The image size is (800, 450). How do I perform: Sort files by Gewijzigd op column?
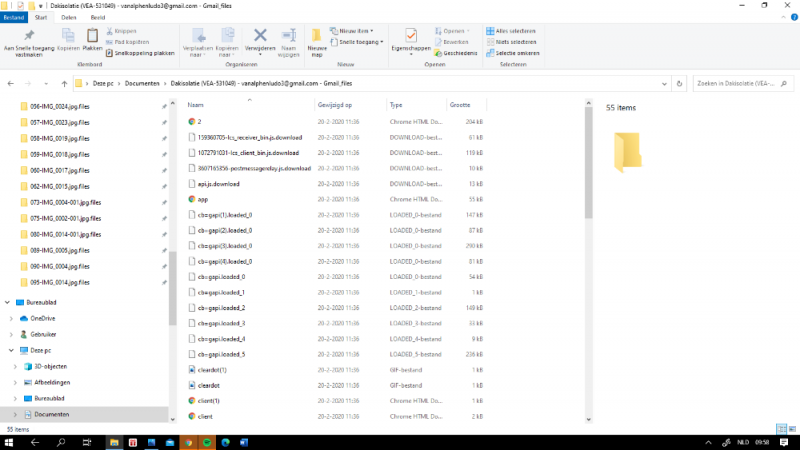point(337,104)
